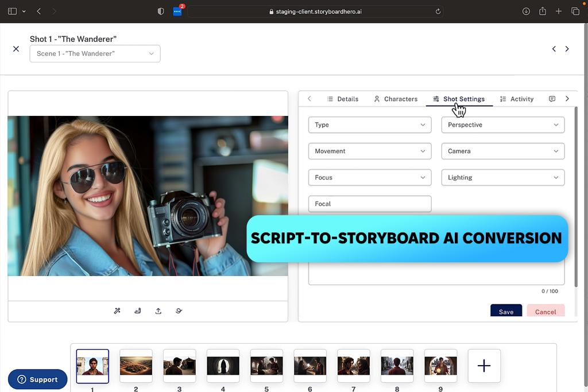The image size is (588, 392).
Task: Reload the page with the refresh icon
Action: 438,11
